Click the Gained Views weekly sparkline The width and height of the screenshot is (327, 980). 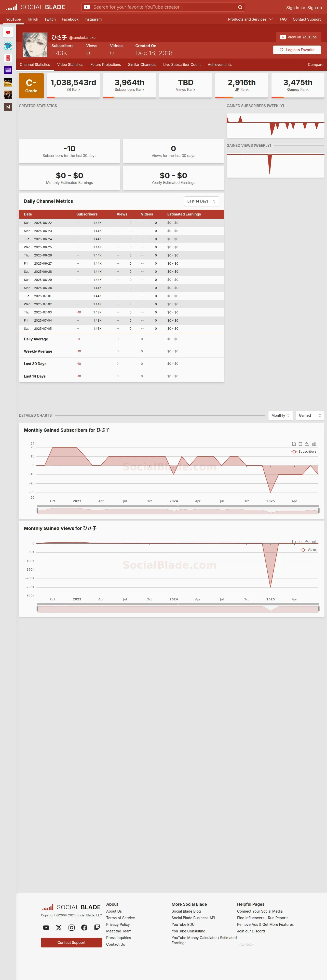275,165
